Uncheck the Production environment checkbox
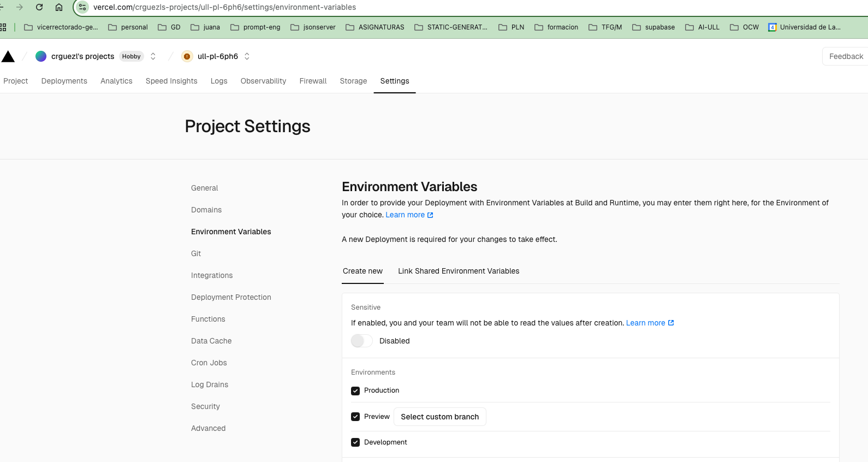Screen dimensions: 868x462 tap(355, 391)
